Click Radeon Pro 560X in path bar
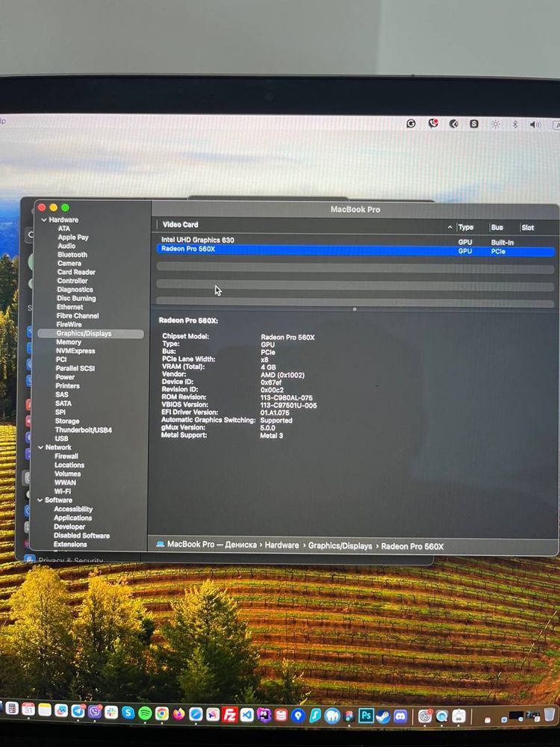 (x=412, y=547)
